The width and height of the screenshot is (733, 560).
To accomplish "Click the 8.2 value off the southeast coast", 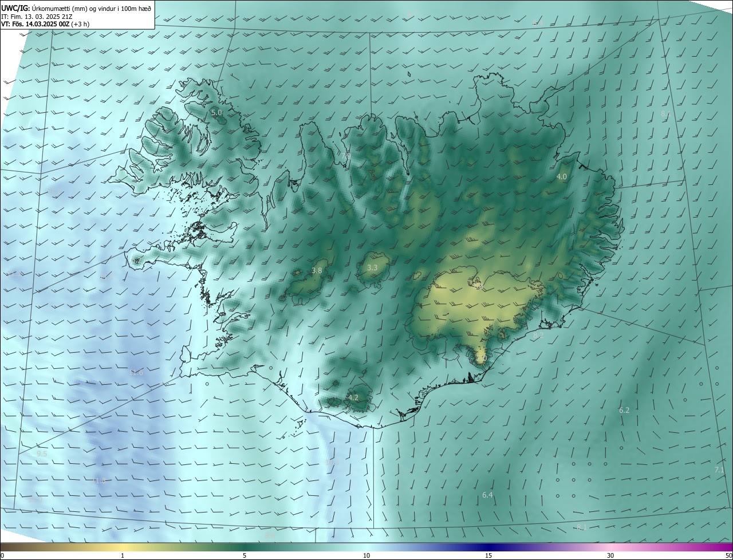I will point(539,336).
